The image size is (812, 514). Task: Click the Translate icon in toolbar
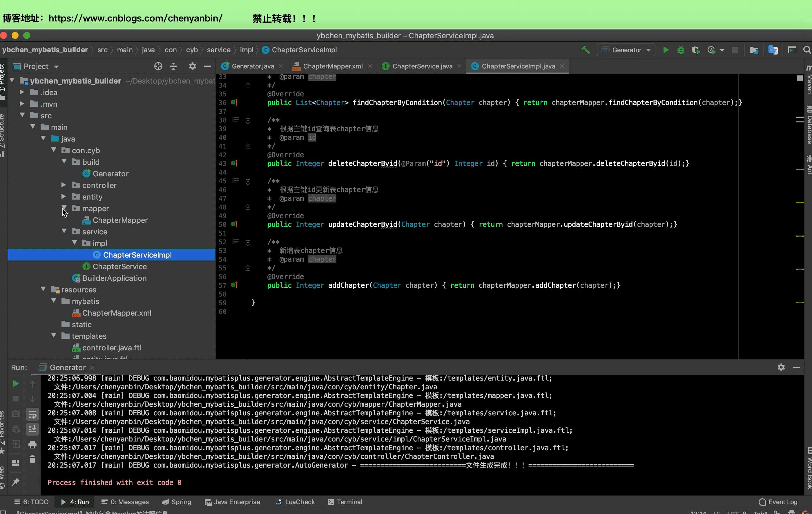pos(773,50)
